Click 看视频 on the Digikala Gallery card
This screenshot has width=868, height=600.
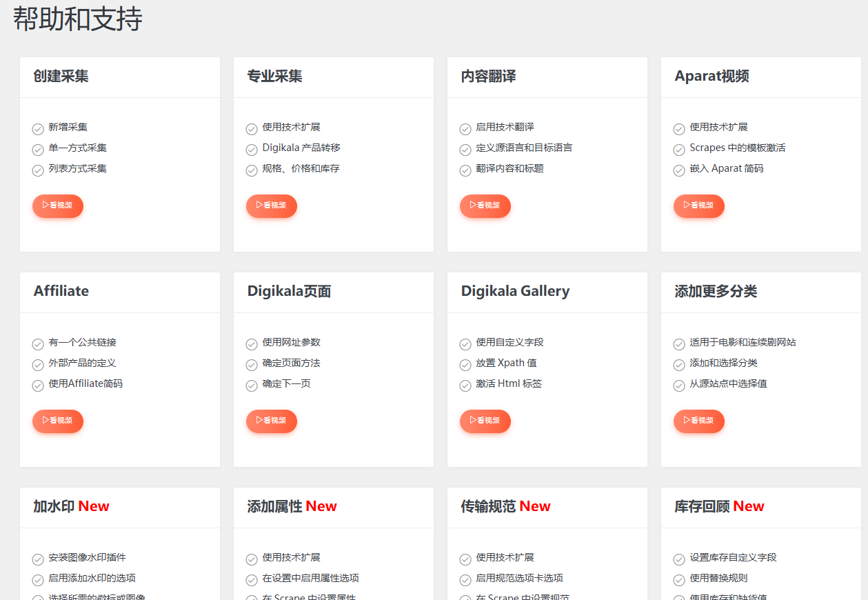tap(485, 421)
